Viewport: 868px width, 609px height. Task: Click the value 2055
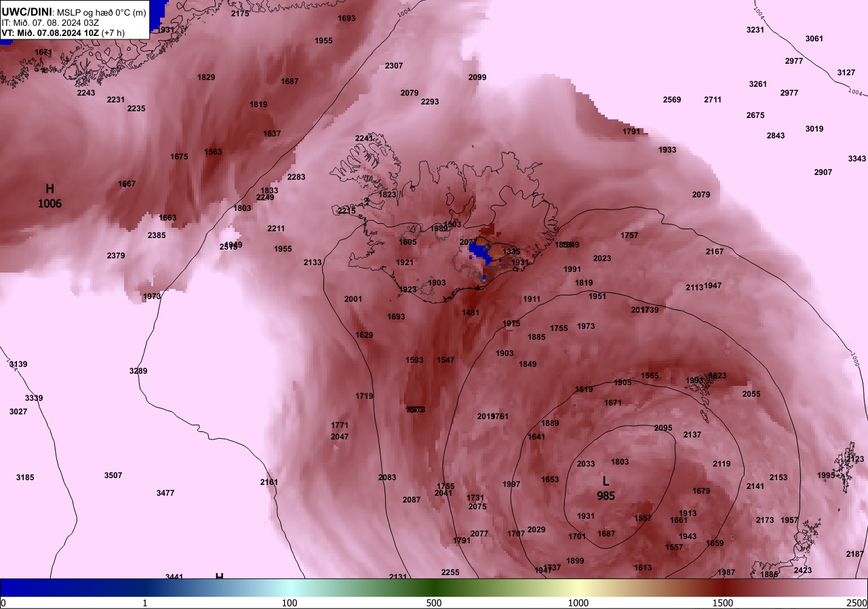click(x=751, y=394)
